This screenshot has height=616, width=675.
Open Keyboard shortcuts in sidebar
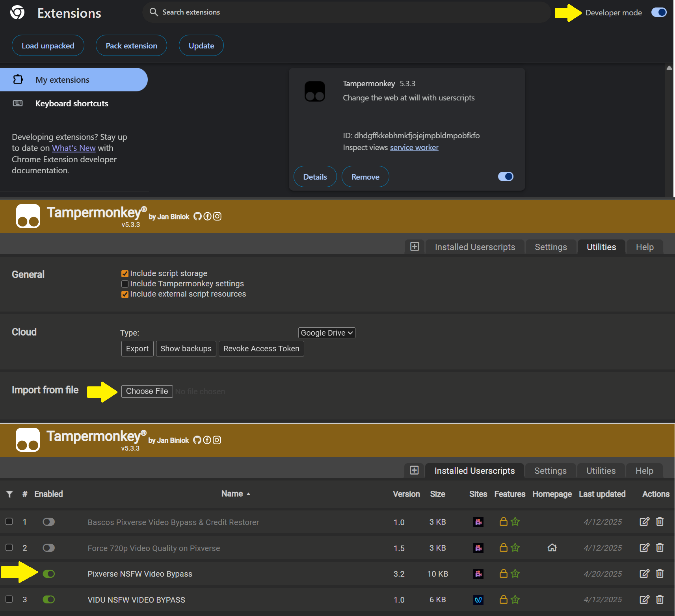tap(74, 104)
